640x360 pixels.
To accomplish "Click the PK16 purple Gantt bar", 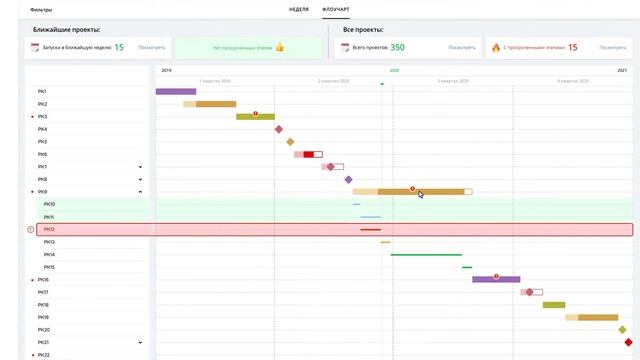I will (496, 280).
